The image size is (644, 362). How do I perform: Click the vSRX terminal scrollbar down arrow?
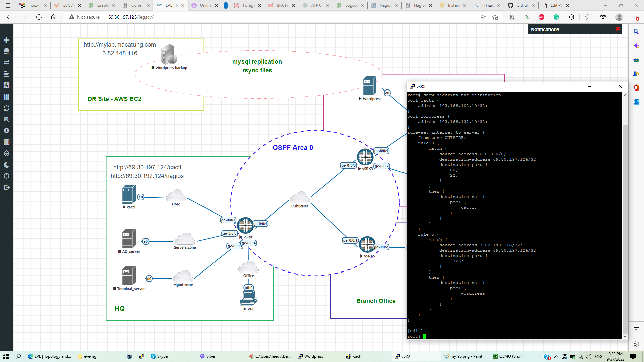[625, 336]
